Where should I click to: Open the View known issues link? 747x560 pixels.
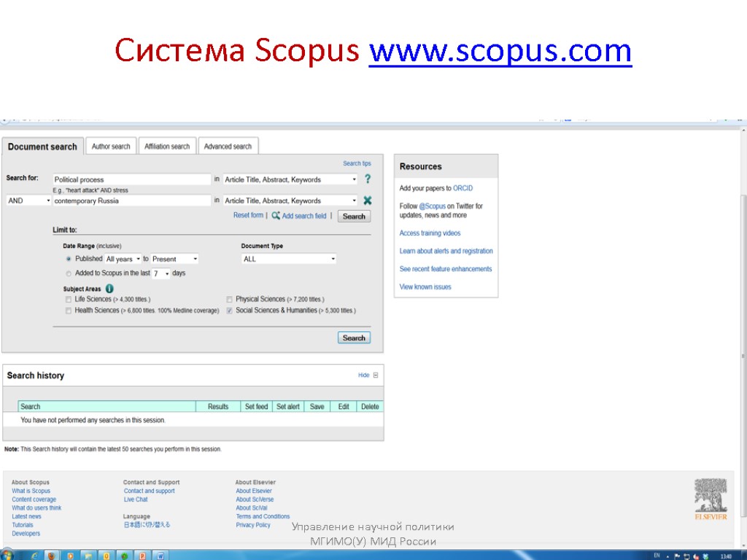coord(425,287)
